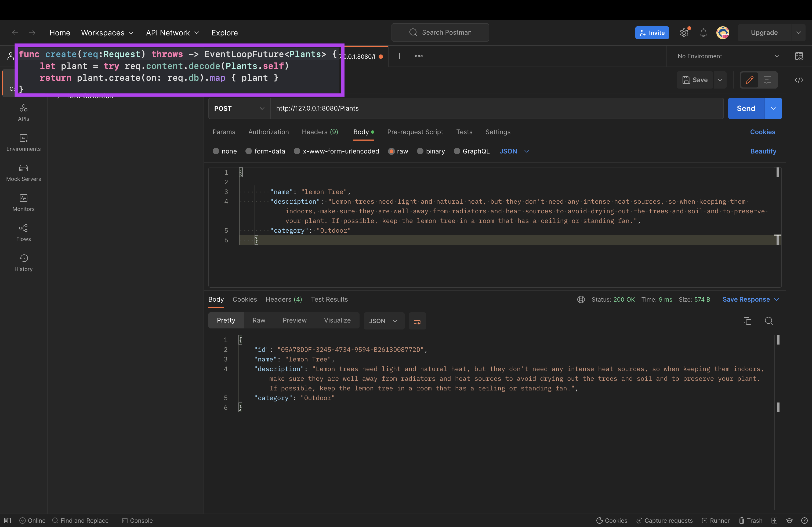Image resolution: width=812 pixels, height=527 pixels.
Task: Click the Send button
Action: click(x=745, y=108)
